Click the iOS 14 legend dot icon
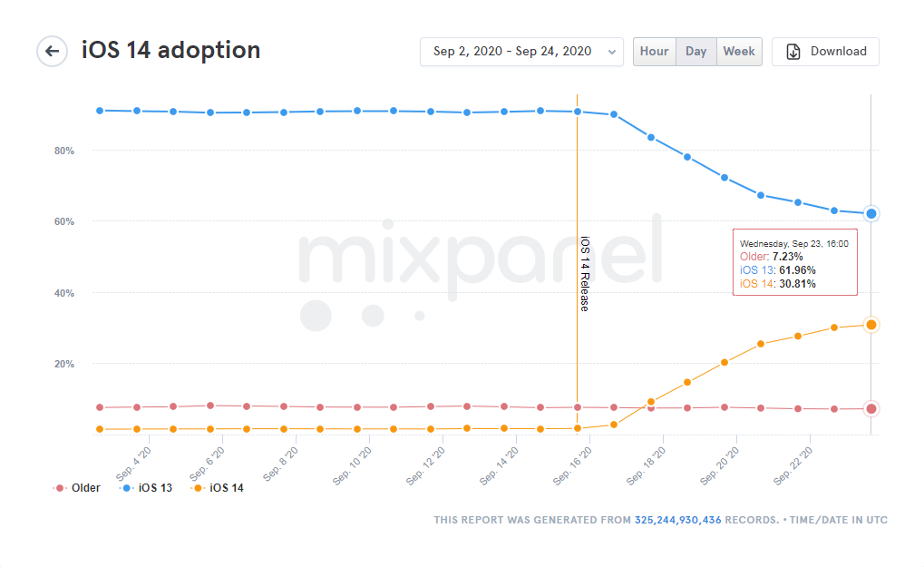The width and height of the screenshot is (924, 567). pyautogui.click(x=197, y=488)
